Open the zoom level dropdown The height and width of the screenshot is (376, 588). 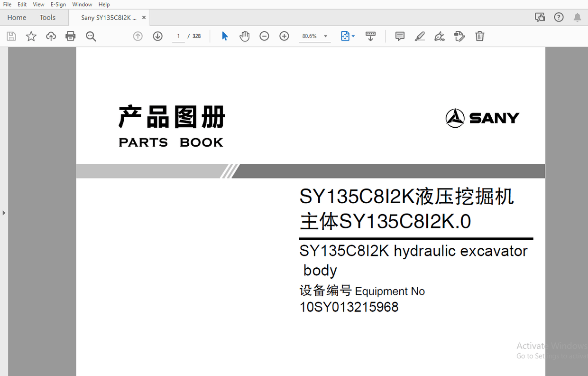[x=325, y=36]
